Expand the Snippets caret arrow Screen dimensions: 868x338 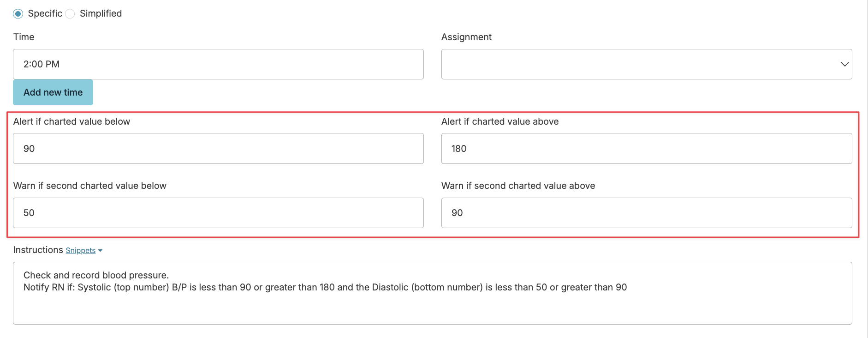pos(101,251)
